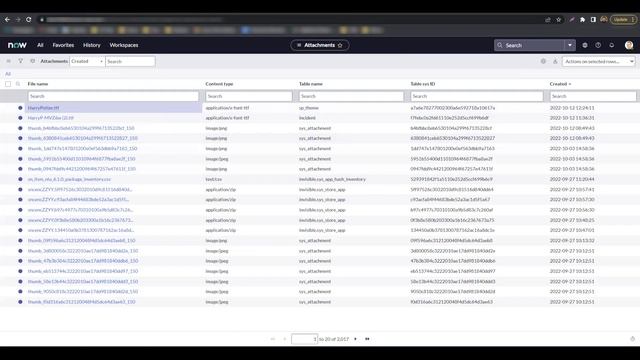
Task: Click the Created column search field
Action: pyautogui.click(x=593, y=96)
